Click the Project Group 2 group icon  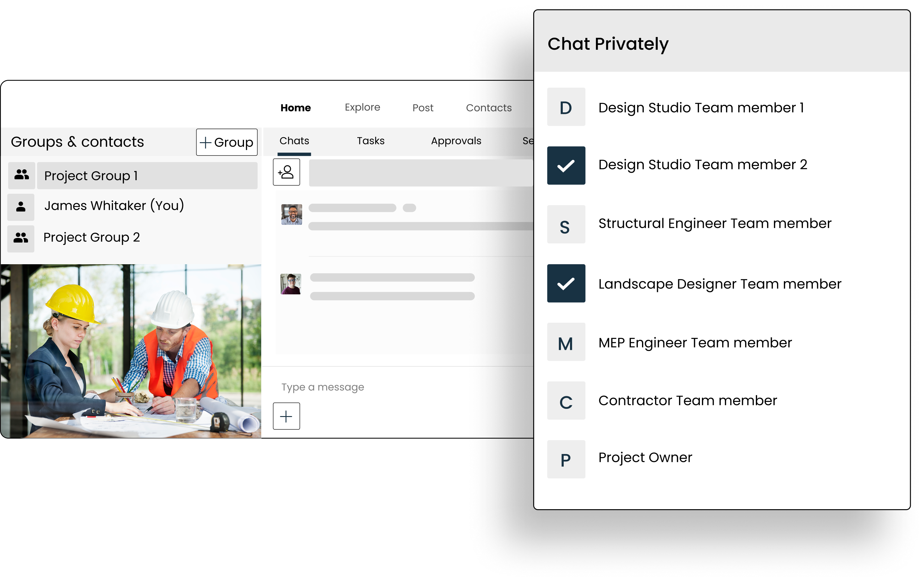[x=21, y=238]
